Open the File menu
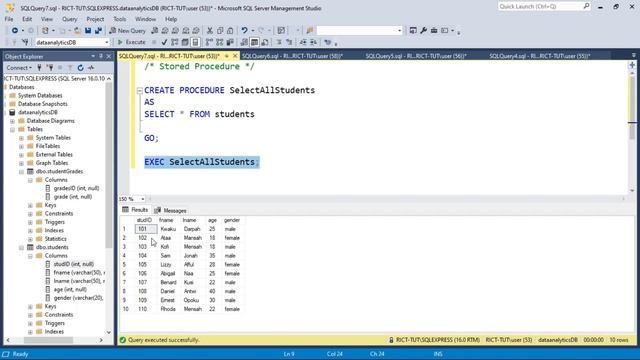The width and height of the screenshot is (640, 360). click(9, 19)
